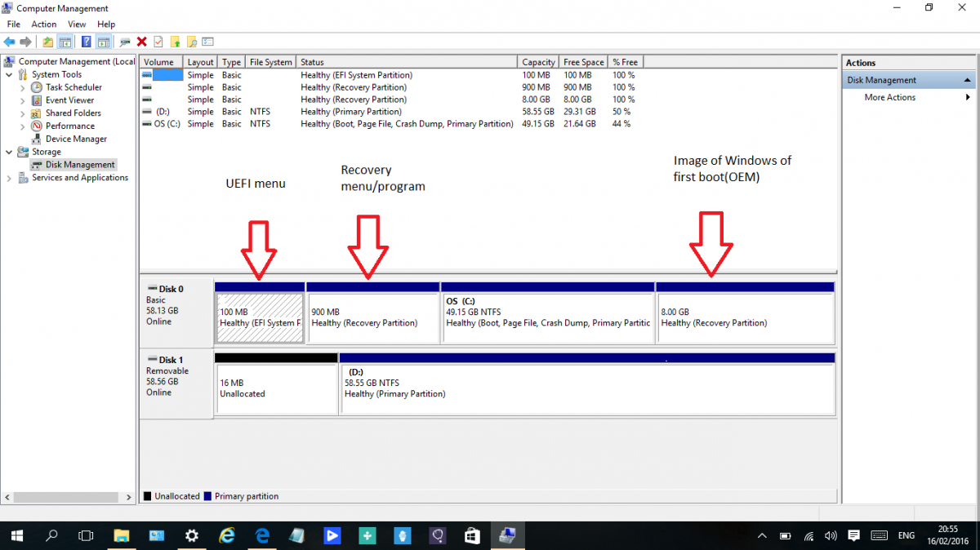Select Device Manager in the tree
Viewport: 980px width, 550px height.
click(76, 139)
